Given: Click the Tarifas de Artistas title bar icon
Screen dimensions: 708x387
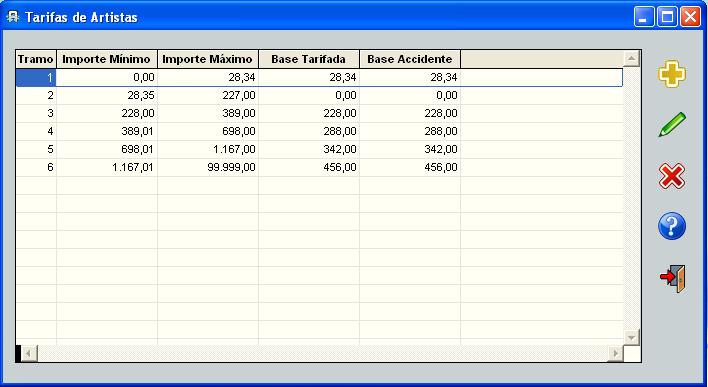Looking at the screenshot, I should (x=13, y=17).
